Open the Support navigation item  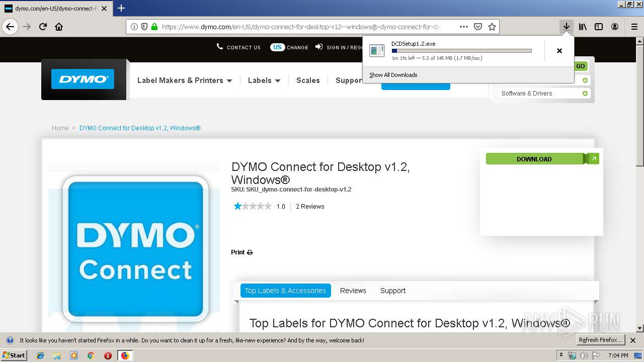349,80
